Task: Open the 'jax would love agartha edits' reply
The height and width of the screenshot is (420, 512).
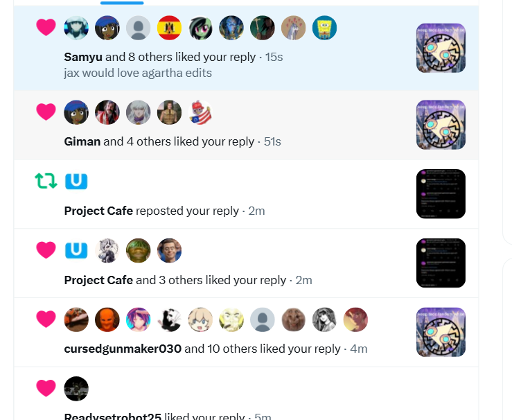Action: tap(138, 73)
